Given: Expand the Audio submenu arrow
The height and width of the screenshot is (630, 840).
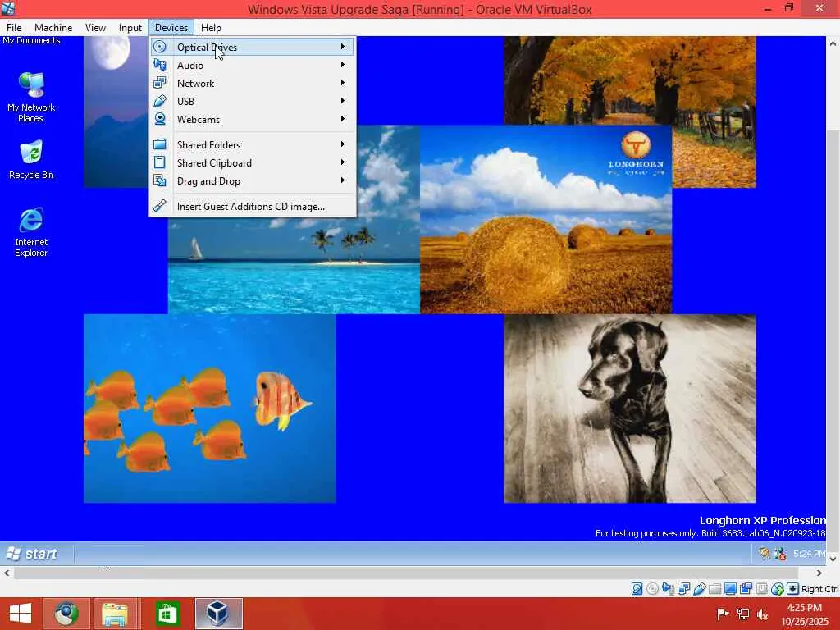Looking at the screenshot, I should click(343, 65).
